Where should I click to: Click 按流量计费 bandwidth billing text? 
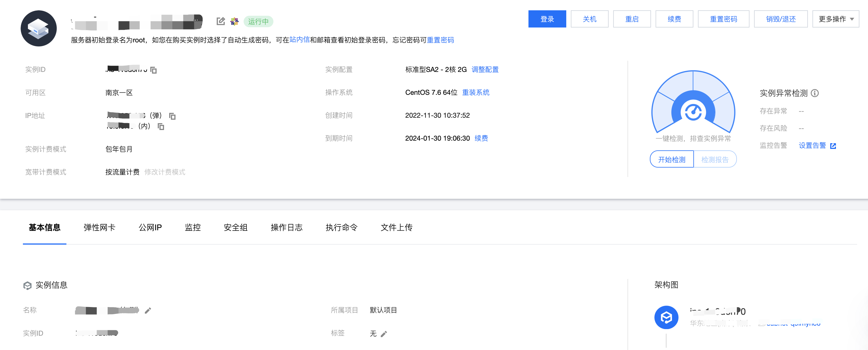pyautogui.click(x=122, y=172)
